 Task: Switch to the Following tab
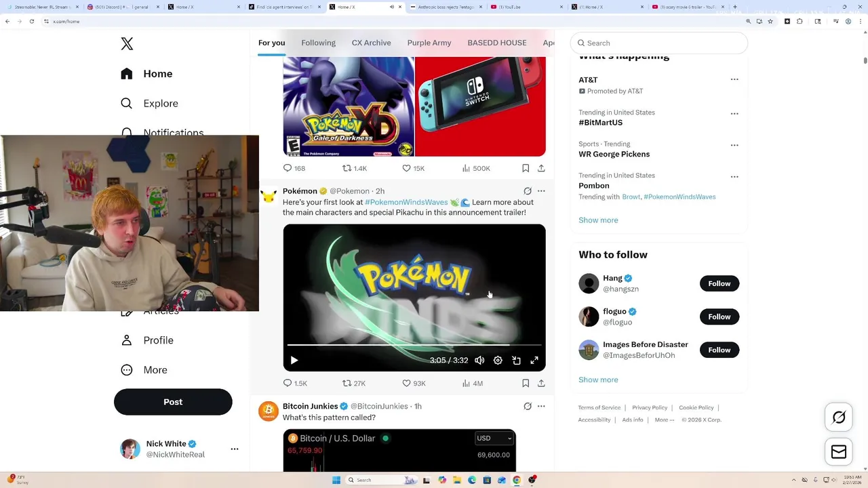(x=318, y=43)
